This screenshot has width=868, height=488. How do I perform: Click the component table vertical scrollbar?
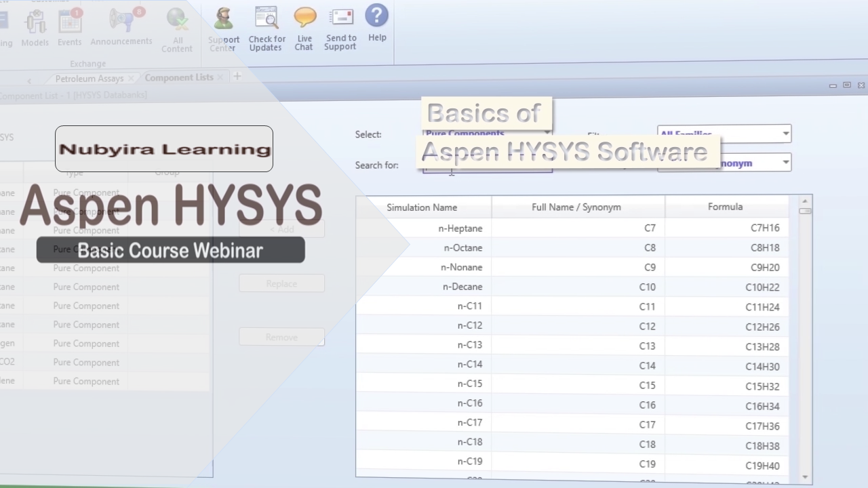(805, 339)
